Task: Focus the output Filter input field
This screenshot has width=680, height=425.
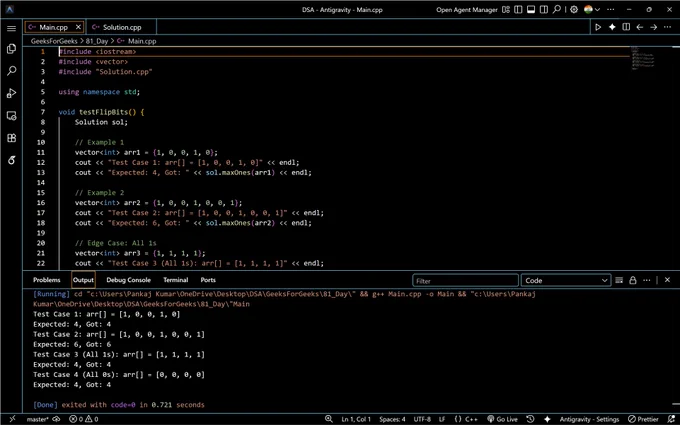Action: [465, 281]
